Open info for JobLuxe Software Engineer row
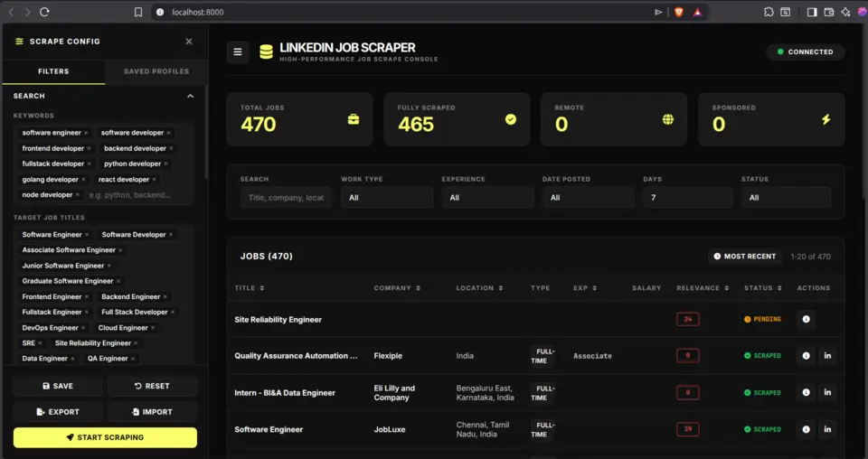Screen dimensions: 868x459 tap(806, 429)
